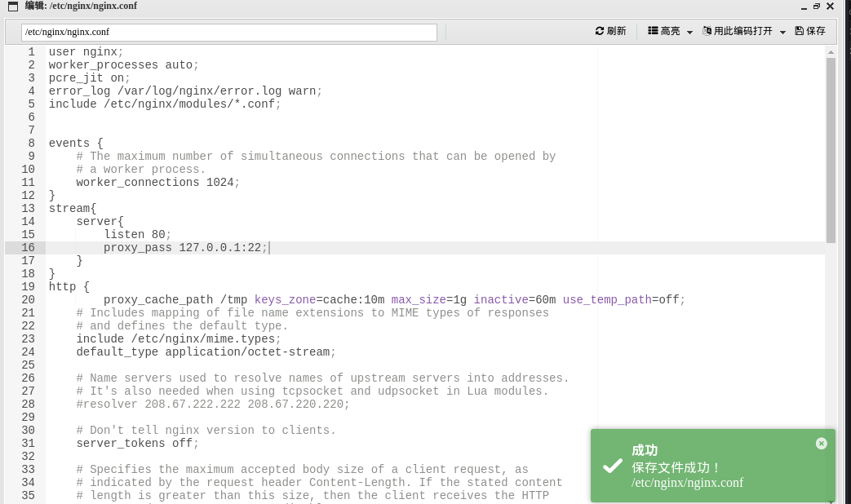This screenshot has width=851, height=504.
Task: Click the "events {" line
Action: coord(76,144)
